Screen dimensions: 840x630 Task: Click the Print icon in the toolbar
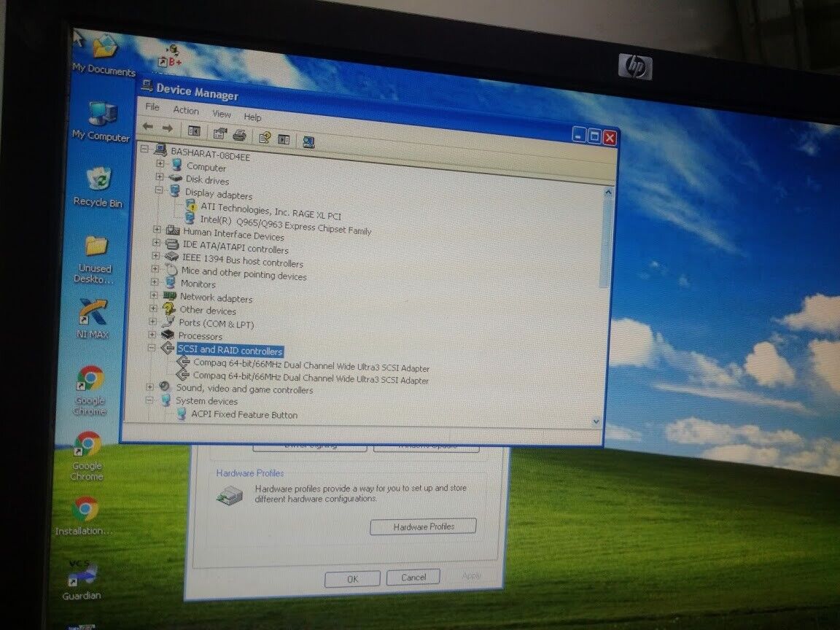[x=239, y=135]
